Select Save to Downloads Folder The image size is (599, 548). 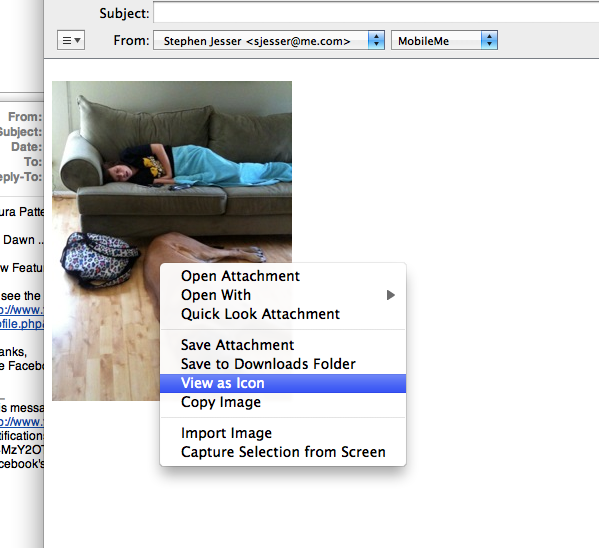[x=283, y=364]
